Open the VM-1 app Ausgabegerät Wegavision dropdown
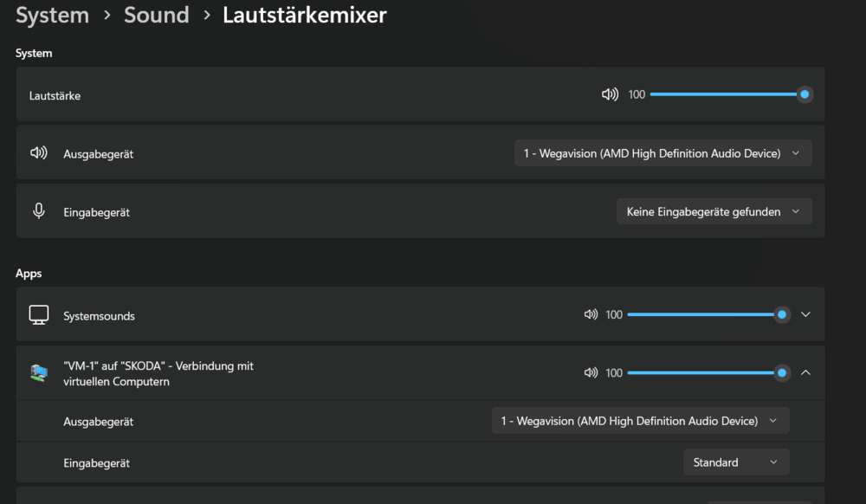 click(x=640, y=421)
